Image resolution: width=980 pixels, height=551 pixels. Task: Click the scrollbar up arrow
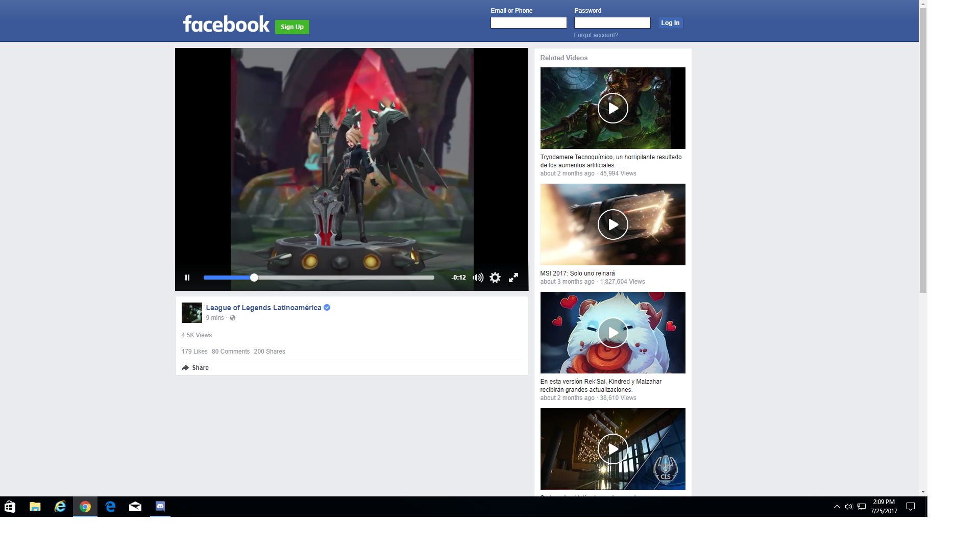923,4
